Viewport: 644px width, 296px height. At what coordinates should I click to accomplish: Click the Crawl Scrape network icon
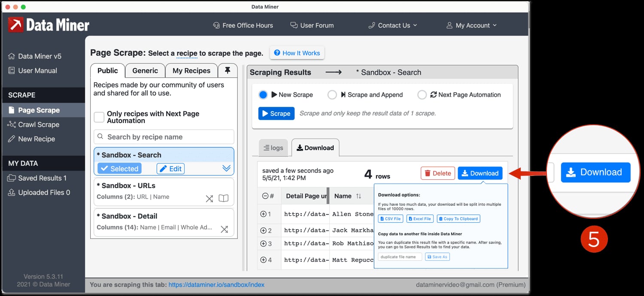coord(11,124)
